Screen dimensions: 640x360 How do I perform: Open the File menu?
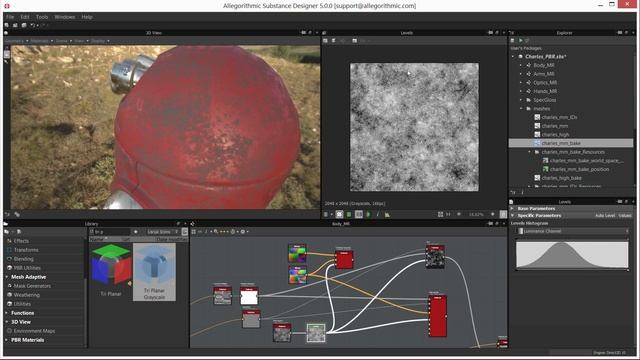click(10, 17)
